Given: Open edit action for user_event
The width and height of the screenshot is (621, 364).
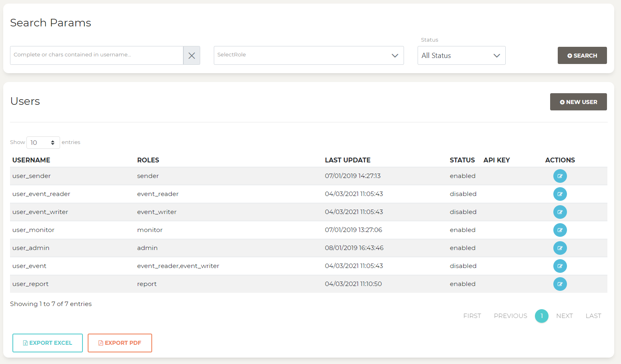Looking at the screenshot, I should (560, 266).
